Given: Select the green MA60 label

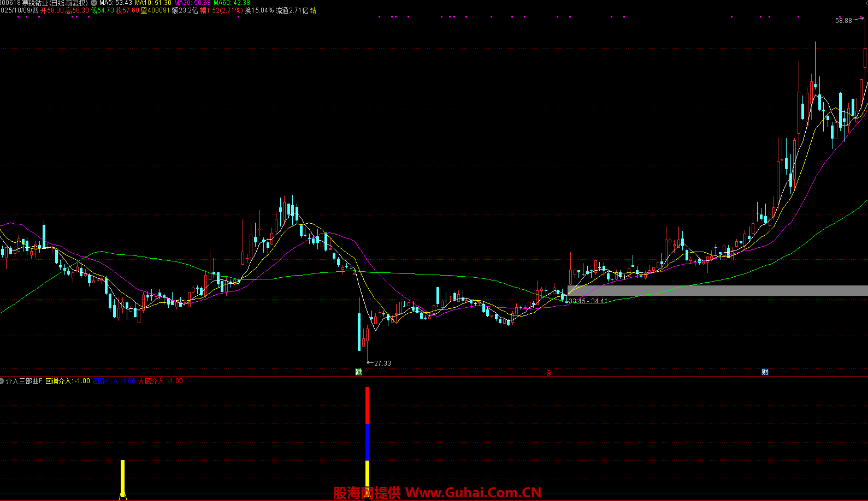Looking at the screenshot, I should pos(232,3).
